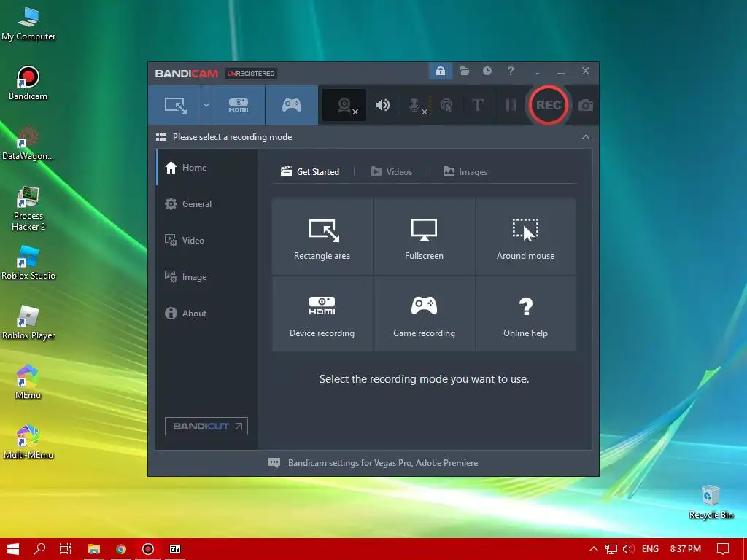Capture a screenshot with the camera icon
Screen dimensions: 747x560
[586, 105]
